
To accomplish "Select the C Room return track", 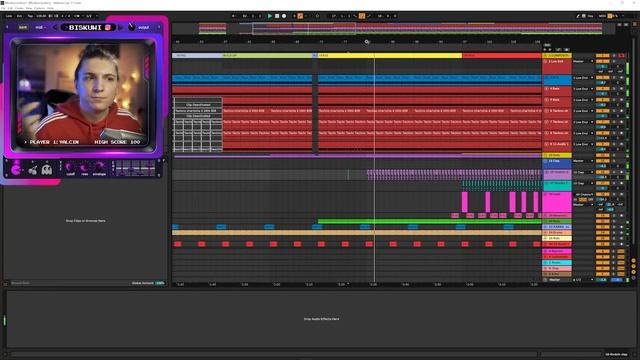I will tap(557, 262).
